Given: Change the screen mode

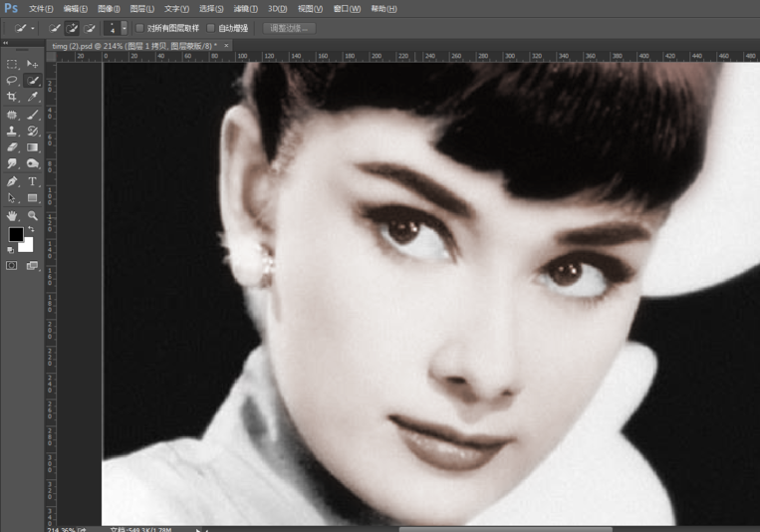Looking at the screenshot, I should pyautogui.click(x=33, y=265).
